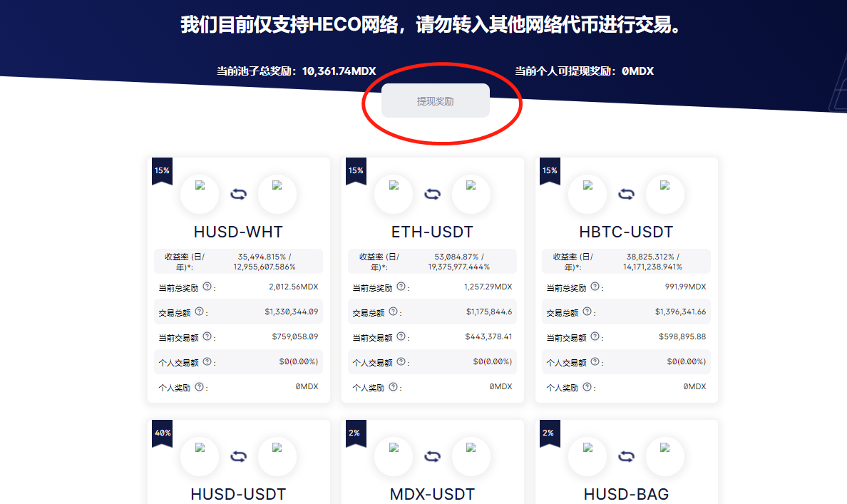Click the 2,012.56MDX reward value

(x=293, y=287)
